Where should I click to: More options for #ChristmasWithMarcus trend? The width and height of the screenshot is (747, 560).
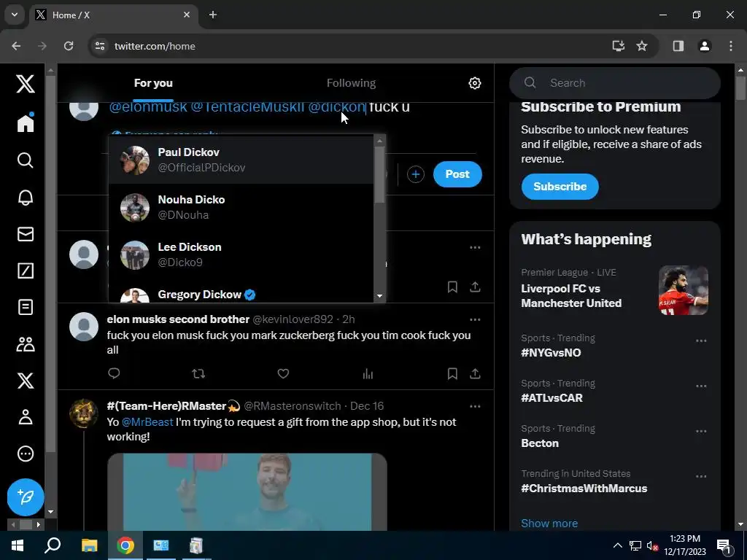point(701,477)
